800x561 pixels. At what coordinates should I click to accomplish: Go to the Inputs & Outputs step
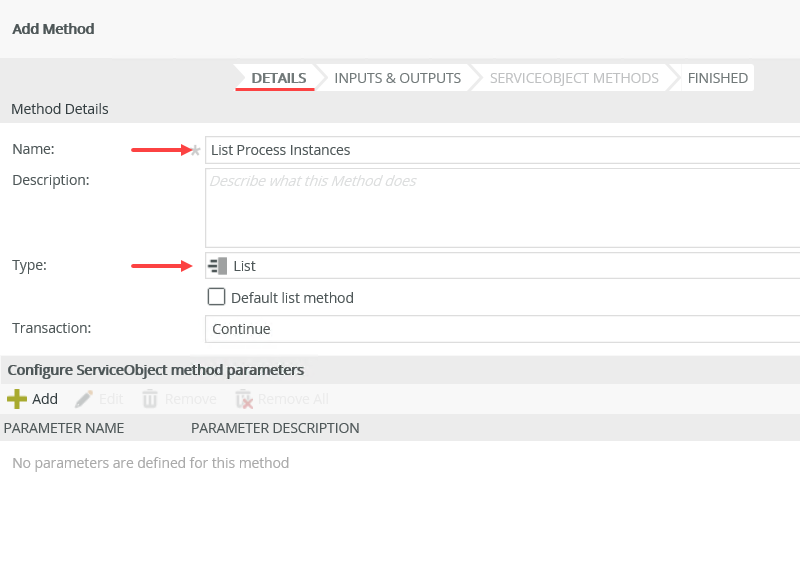coord(397,78)
